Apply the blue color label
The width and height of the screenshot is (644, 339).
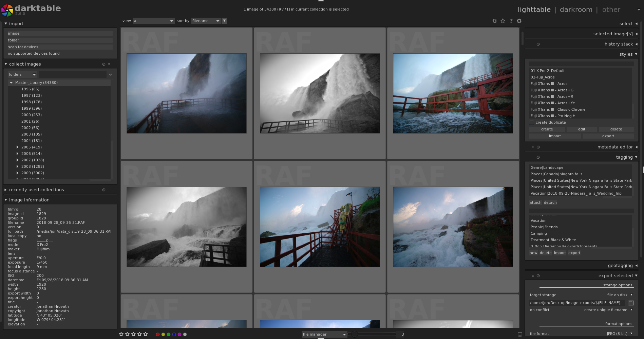click(x=174, y=334)
